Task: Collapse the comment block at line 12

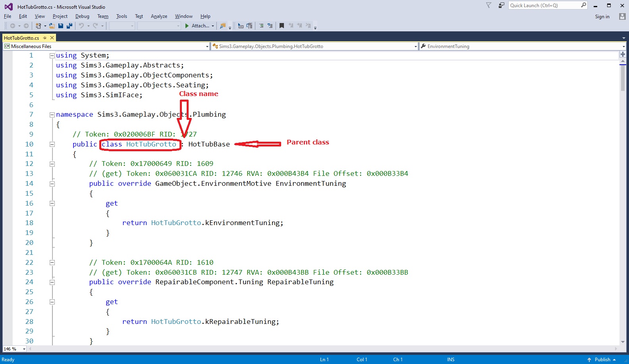Action: pos(52,164)
